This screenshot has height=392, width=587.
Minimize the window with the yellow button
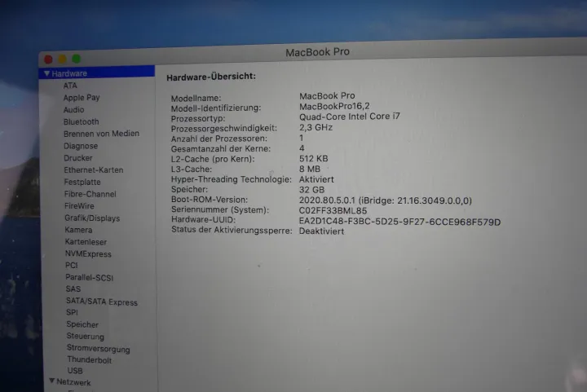pos(63,59)
